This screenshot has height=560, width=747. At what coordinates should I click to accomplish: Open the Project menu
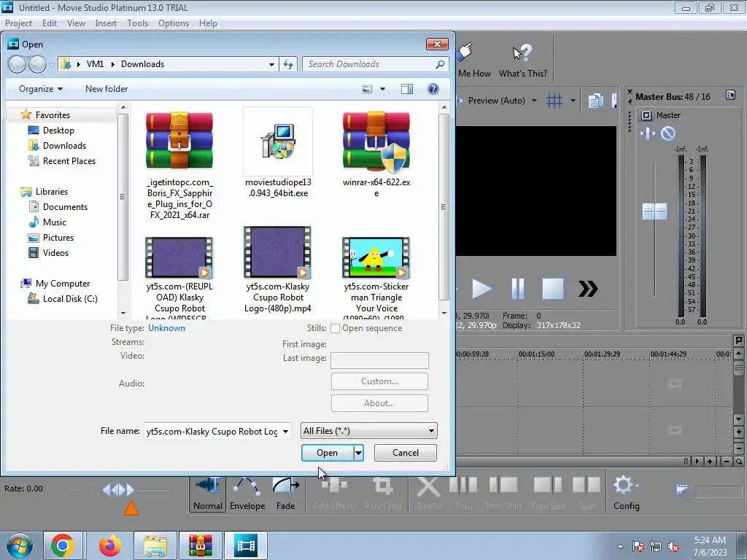coord(18,23)
